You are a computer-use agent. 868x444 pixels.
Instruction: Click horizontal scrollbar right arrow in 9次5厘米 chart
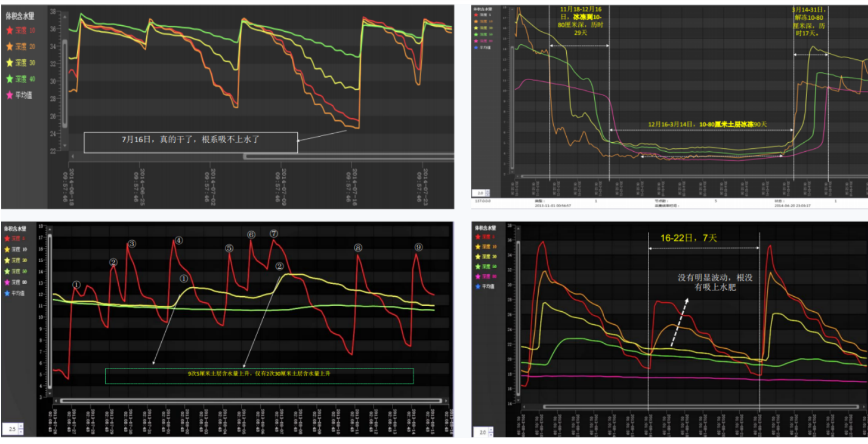(x=446, y=400)
